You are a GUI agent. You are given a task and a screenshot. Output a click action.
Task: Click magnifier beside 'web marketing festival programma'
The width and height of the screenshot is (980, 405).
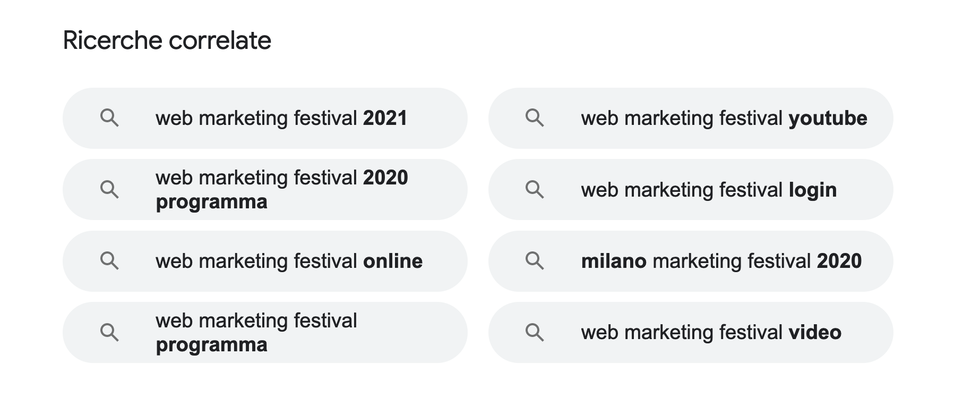click(109, 332)
